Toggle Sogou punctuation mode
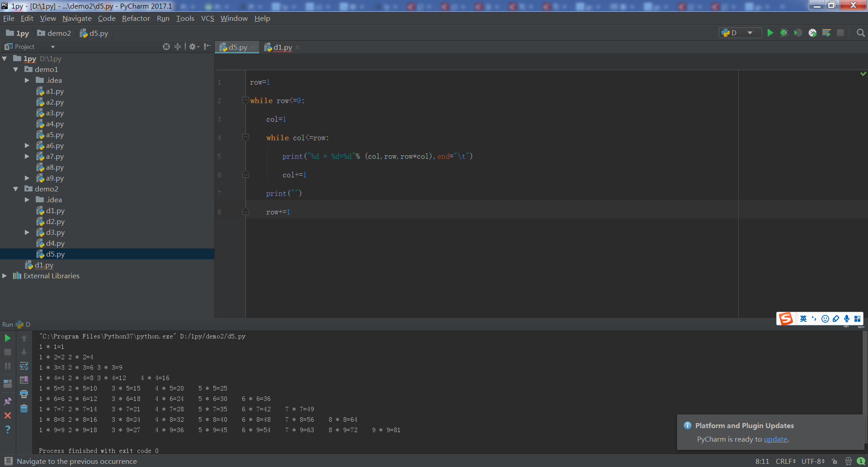868x467 pixels. [814, 319]
